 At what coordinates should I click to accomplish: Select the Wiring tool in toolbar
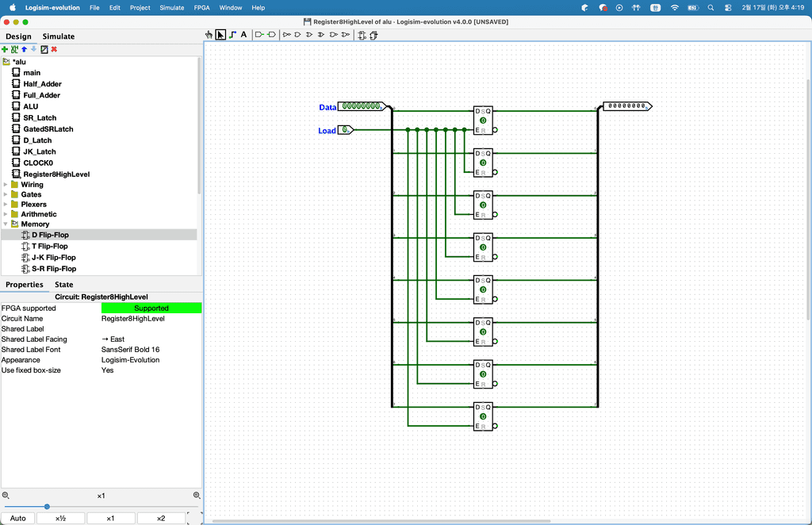[x=232, y=35]
